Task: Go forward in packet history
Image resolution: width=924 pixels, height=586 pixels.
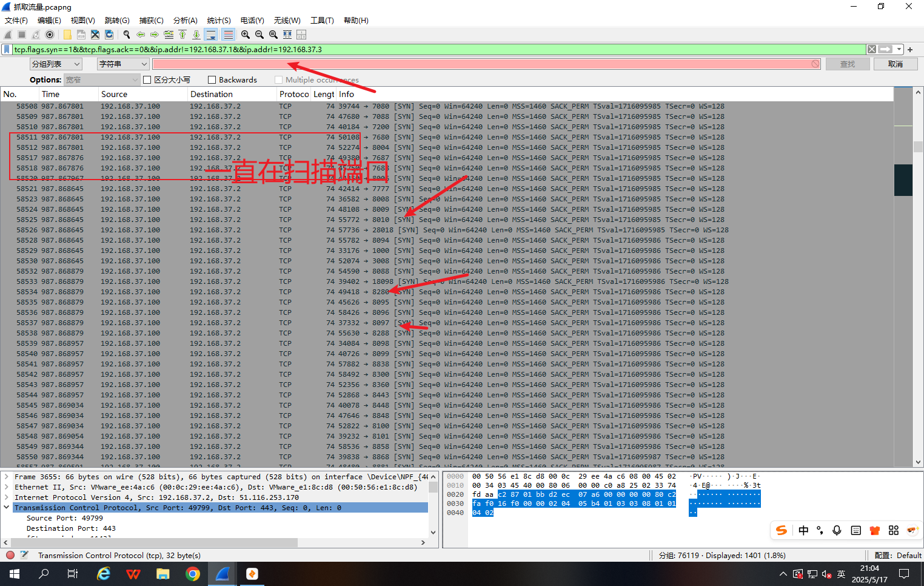Action: [155, 35]
